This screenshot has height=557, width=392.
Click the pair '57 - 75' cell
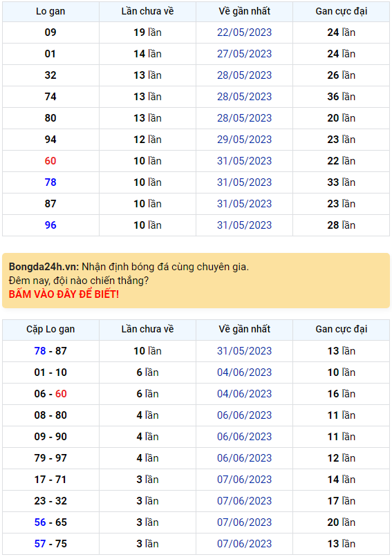click(x=51, y=543)
